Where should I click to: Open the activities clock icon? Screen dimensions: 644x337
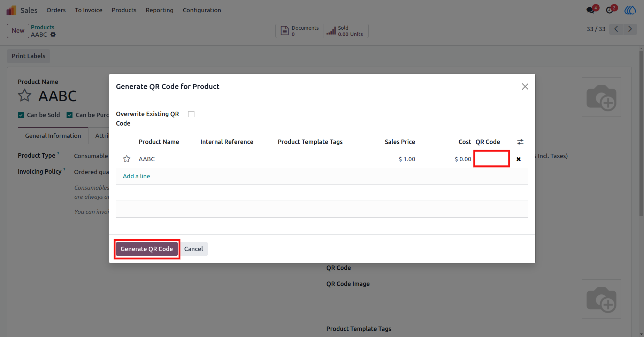tap(609, 10)
